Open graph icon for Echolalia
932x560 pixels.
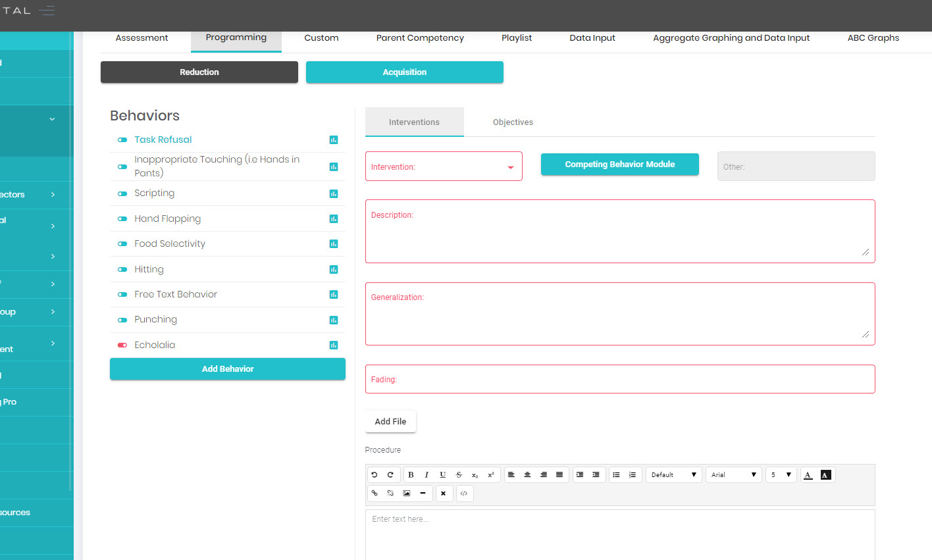click(x=334, y=345)
